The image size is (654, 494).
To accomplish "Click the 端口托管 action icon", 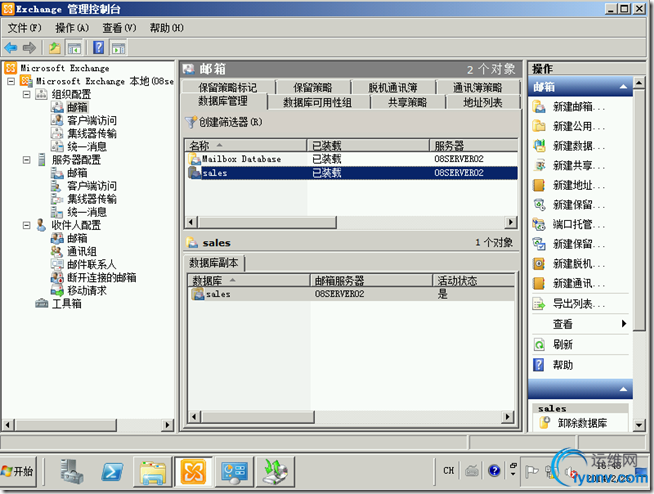I will tap(539, 224).
